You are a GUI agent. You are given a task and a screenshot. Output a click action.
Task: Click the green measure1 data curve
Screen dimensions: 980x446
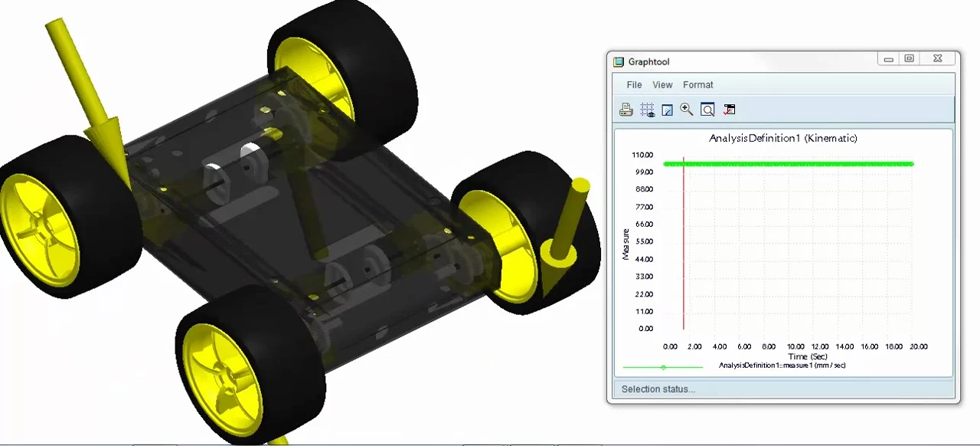coord(789,163)
